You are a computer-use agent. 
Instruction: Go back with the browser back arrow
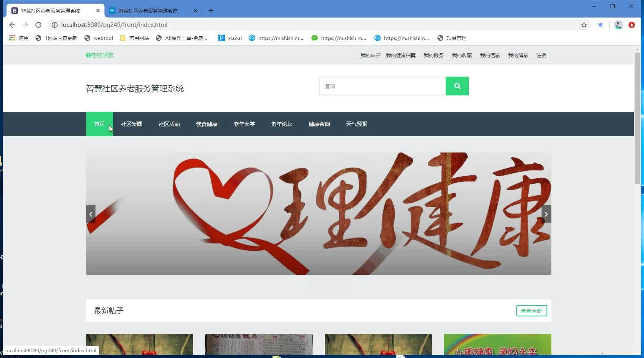coord(12,25)
